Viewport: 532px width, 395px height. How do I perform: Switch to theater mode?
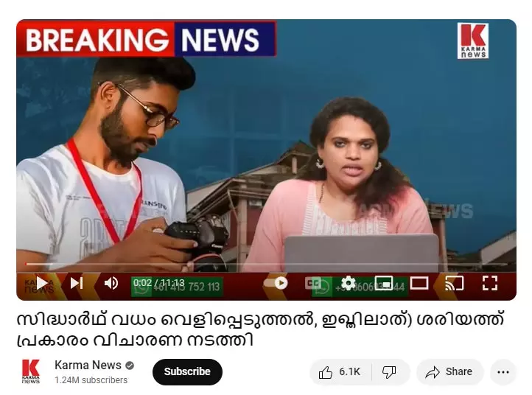pos(419,283)
